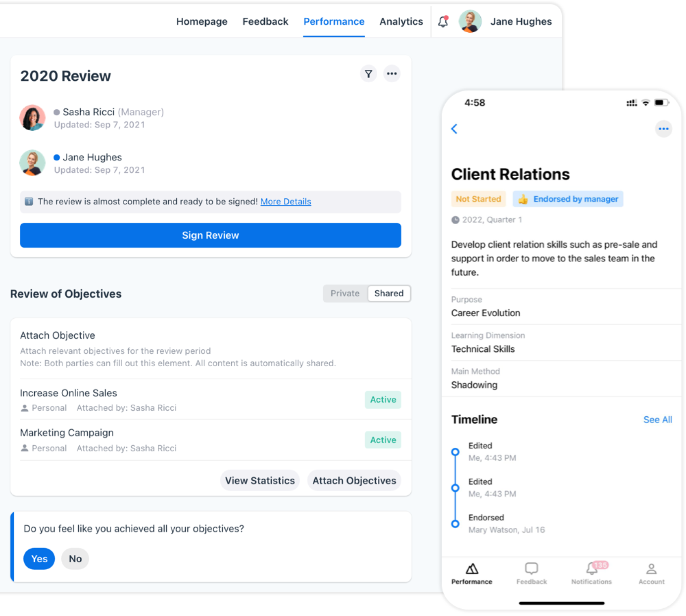Open Notifications in the mobile bottom bar
Viewport: 686px width, 616px height.
click(591, 573)
